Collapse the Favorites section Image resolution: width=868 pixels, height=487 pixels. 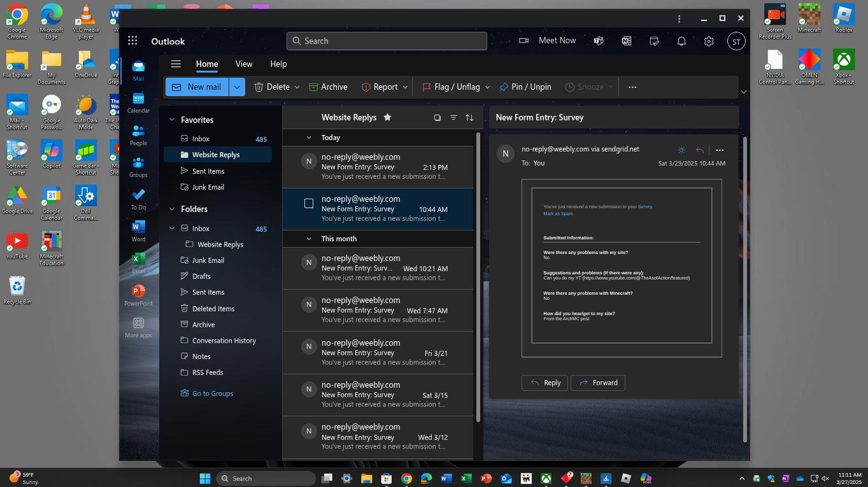point(171,120)
